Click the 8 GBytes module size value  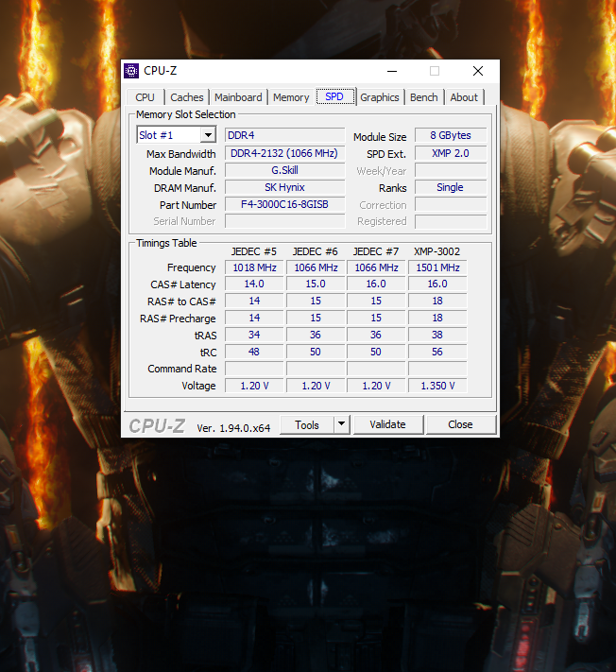451,135
